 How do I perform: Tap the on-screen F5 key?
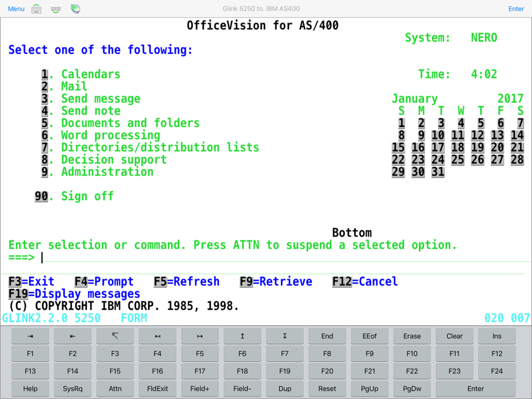200,354
